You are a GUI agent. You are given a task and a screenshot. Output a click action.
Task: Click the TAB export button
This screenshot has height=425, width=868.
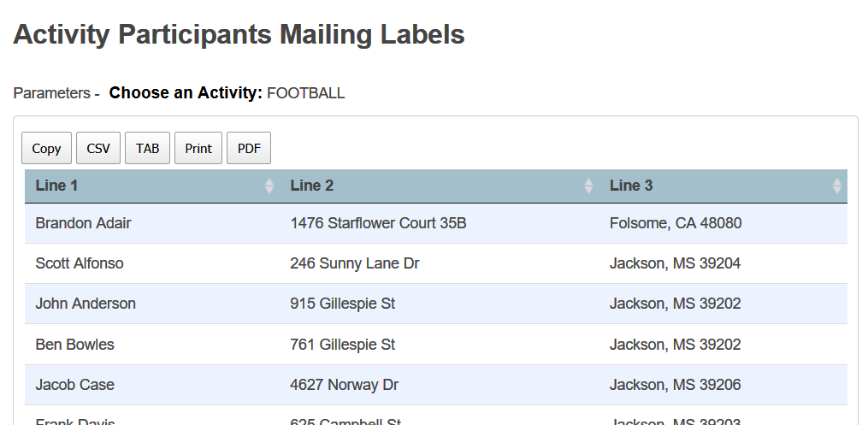(147, 148)
